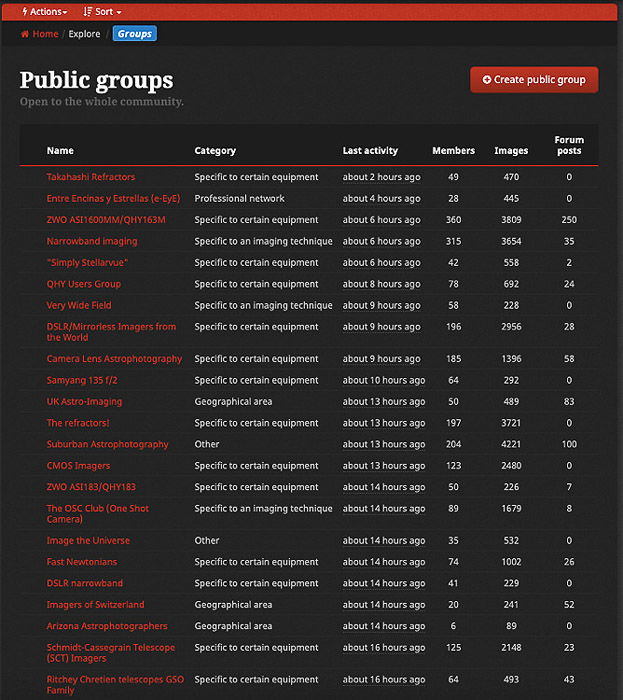Click the Members column header
Image resolution: width=623 pixels, height=700 pixels.
[453, 151]
